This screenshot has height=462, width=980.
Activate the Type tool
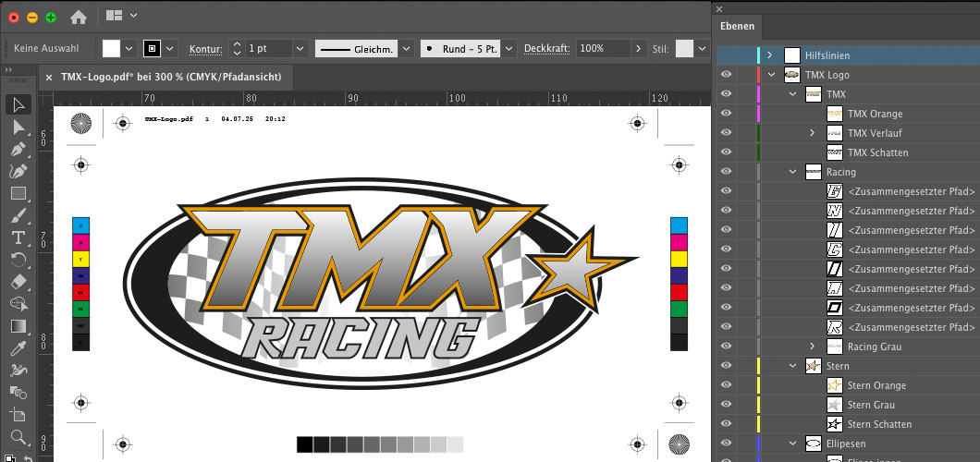(18, 237)
